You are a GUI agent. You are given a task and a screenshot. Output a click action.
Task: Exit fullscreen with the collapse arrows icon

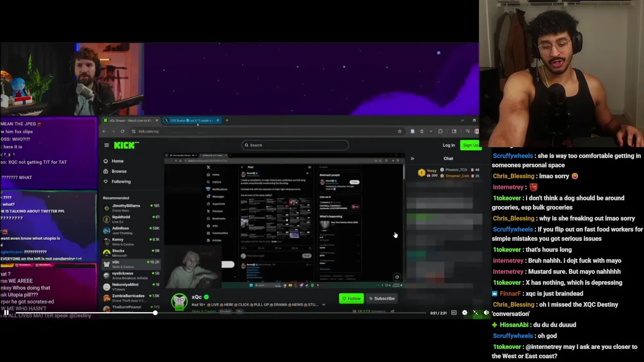pos(475,313)
